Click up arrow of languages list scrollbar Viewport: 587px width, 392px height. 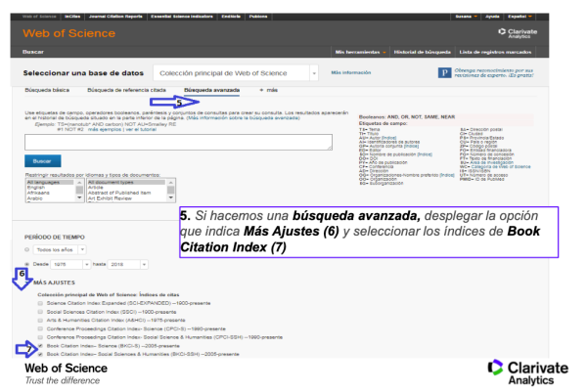pos(79,182)
